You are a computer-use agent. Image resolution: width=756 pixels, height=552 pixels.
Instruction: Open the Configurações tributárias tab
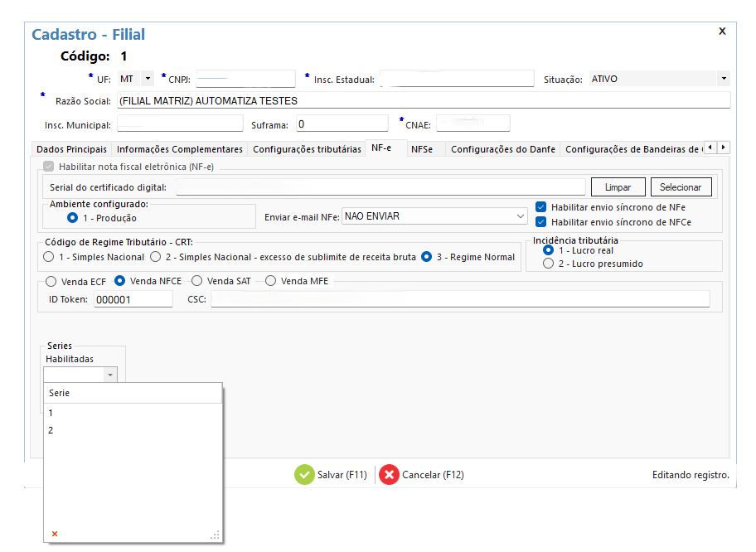click(x=307, y=149)
